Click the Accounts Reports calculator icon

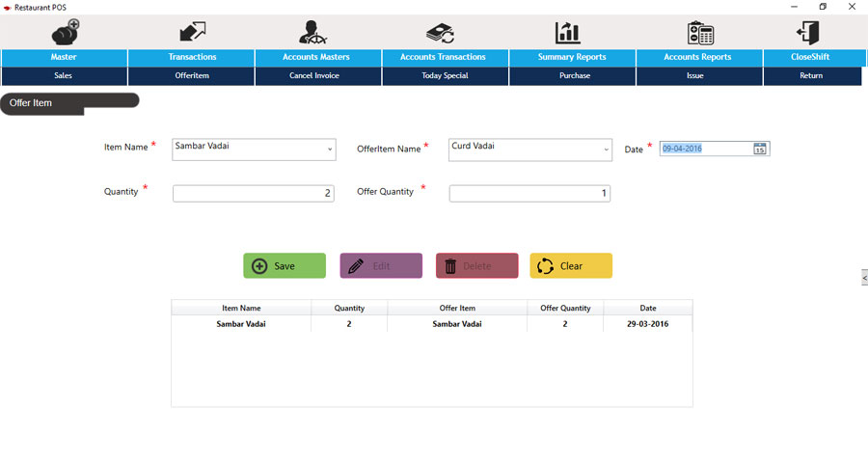700,32
